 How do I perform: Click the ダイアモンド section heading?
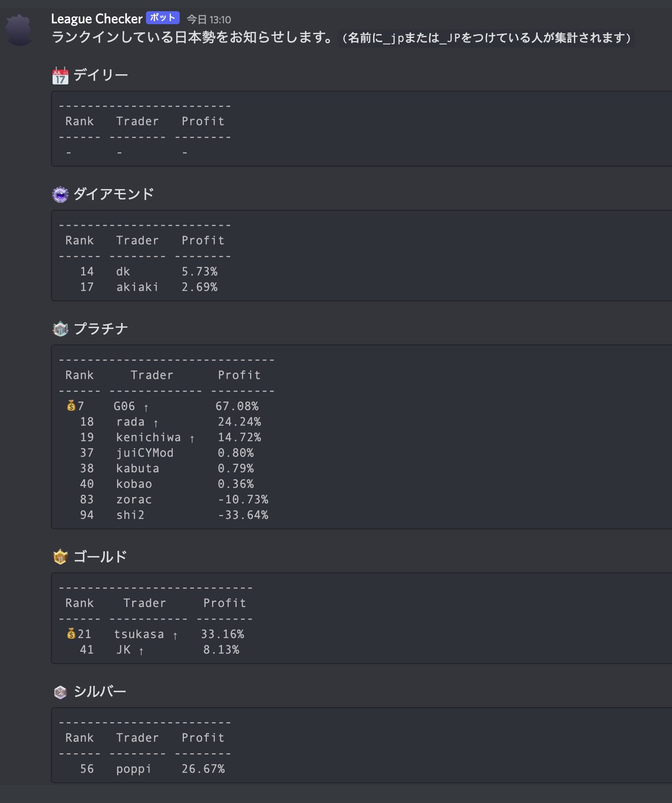tap(114, 194)
